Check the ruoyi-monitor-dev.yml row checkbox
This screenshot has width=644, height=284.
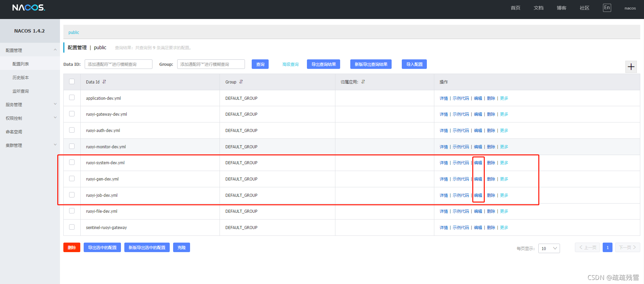72,146
